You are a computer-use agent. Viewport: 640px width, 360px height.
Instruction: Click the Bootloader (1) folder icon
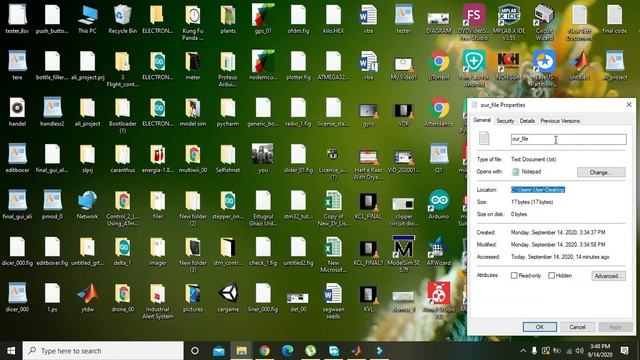[122, 116]
